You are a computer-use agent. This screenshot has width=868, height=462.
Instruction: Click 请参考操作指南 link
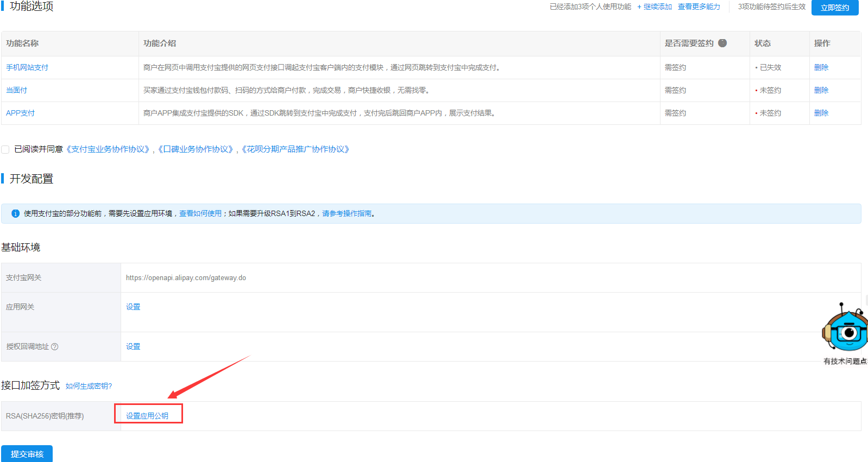pyautogui.click(x=347, y=213)
